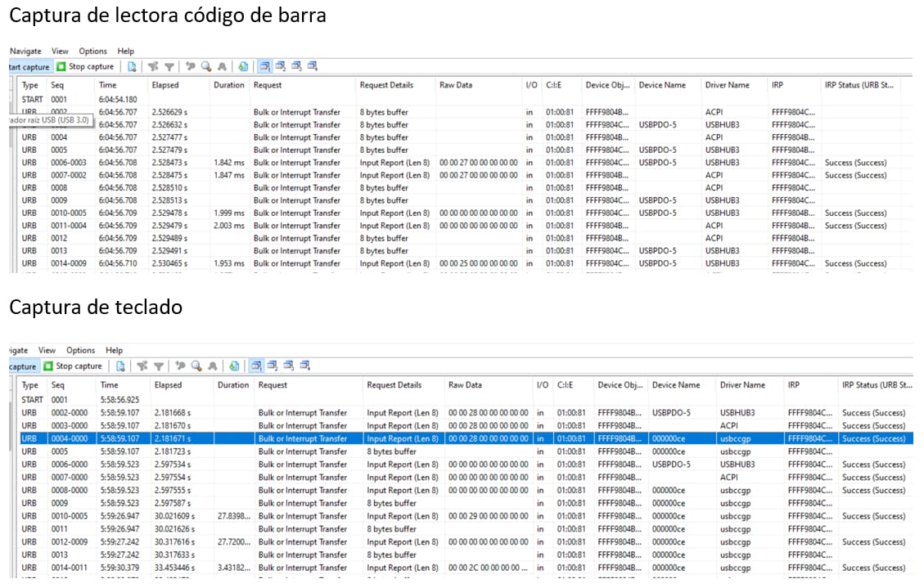924x588 pixels.
Task: Click the magnifier search icon in the upper toolbar
Action: click(206, 66)
